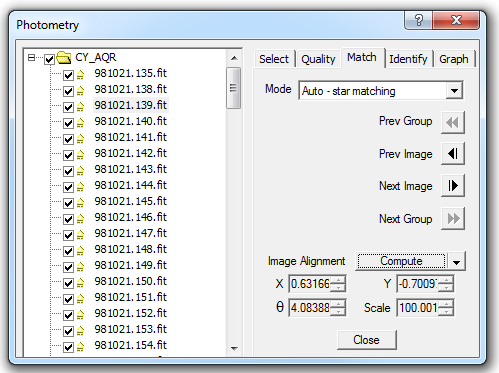Increase the θ rotation value

[x=339, y=304]
